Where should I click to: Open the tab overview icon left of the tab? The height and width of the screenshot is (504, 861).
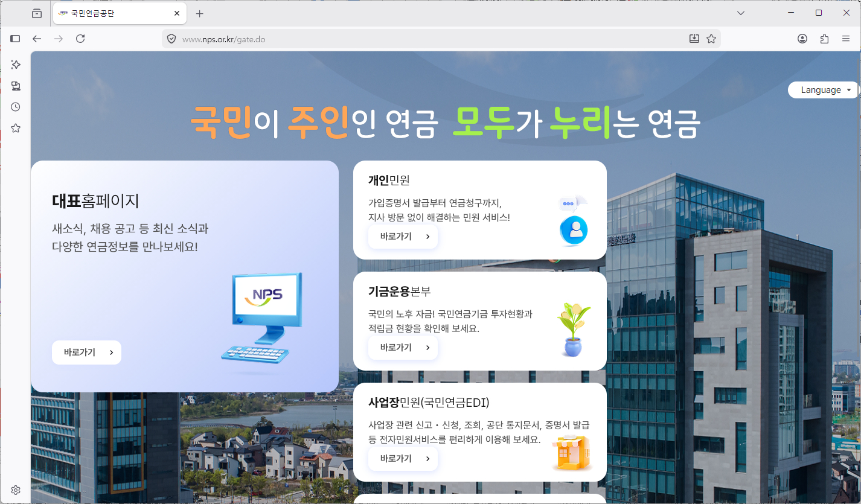tap(37, 13)
